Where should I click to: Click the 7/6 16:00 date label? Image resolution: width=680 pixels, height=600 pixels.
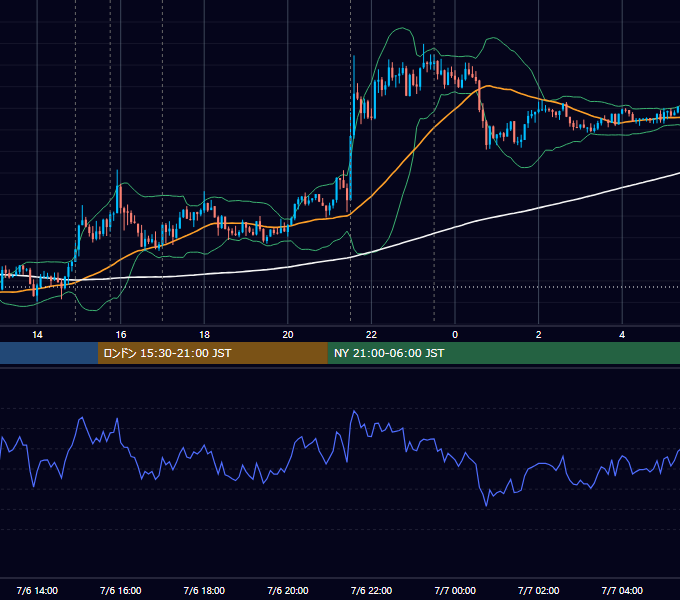click(121, 590)
